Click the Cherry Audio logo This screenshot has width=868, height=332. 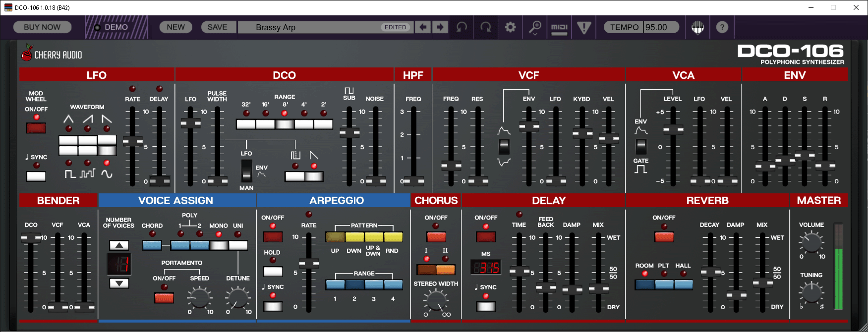click(x=52, y=54)
